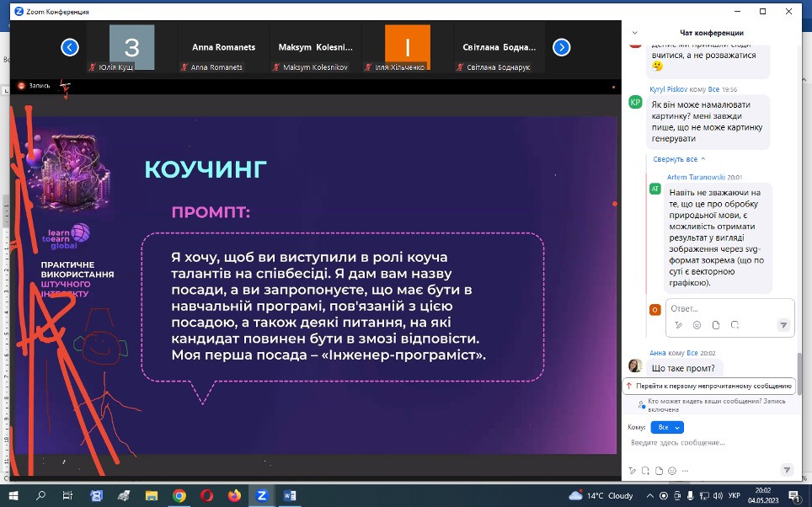Select Ілля Хільченко participant tile
The width and height of the screenshot is (812, 507).
click(x=408, y=48)
